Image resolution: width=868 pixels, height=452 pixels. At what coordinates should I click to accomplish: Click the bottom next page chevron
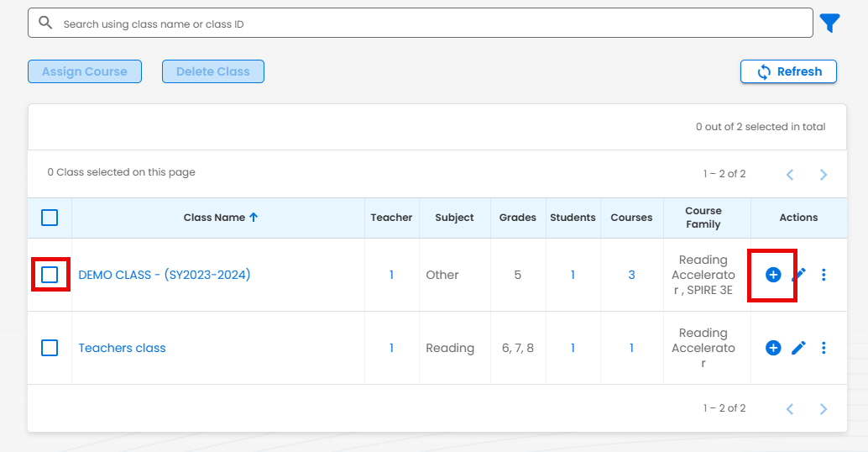pos(823,409)
